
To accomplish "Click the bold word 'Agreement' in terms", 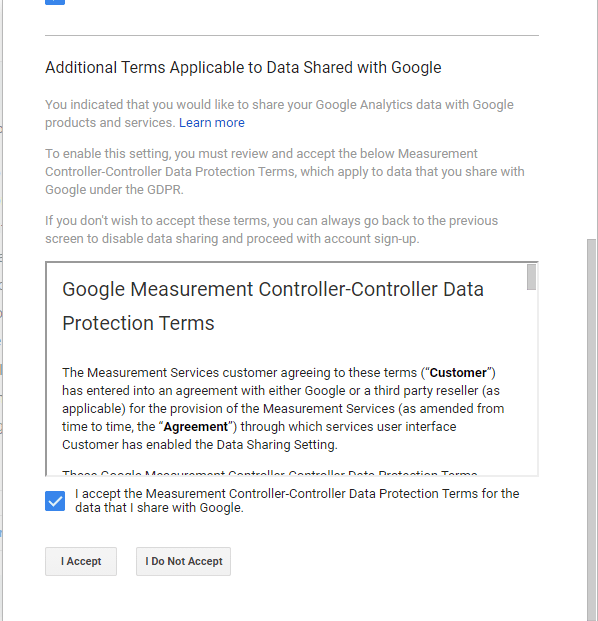I will tap(196, 427).
